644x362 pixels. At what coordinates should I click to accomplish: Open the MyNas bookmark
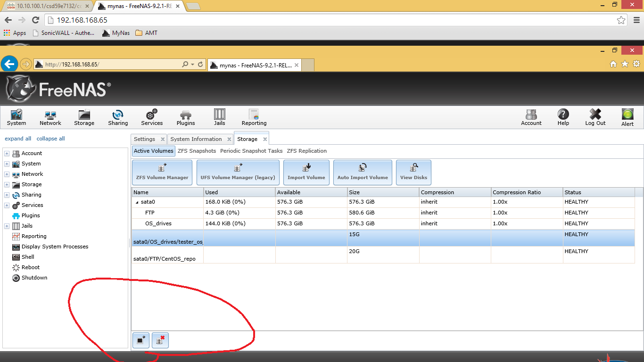[x=116, y=33]
